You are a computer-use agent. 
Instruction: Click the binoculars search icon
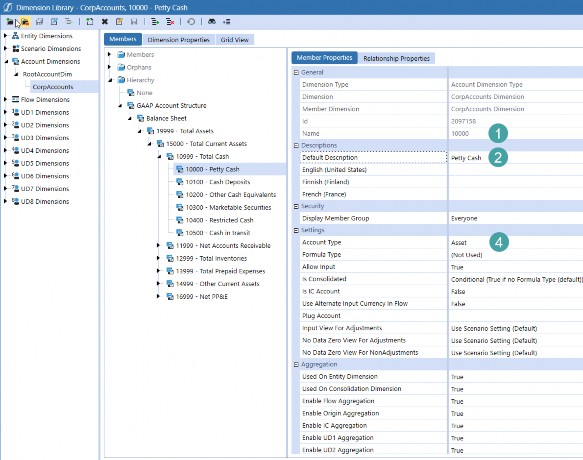(x=212, y=22)
